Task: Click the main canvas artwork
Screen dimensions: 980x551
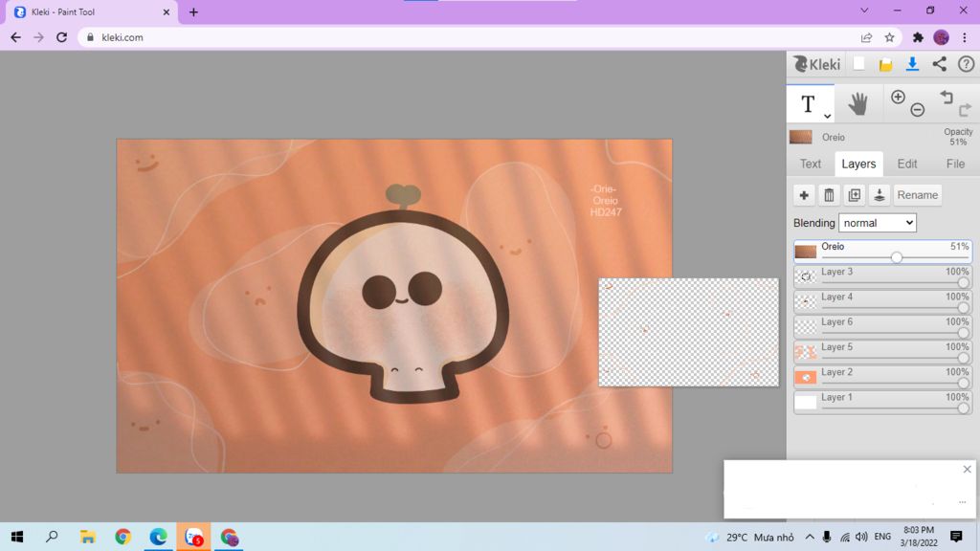Action: [x=394, y=305]
